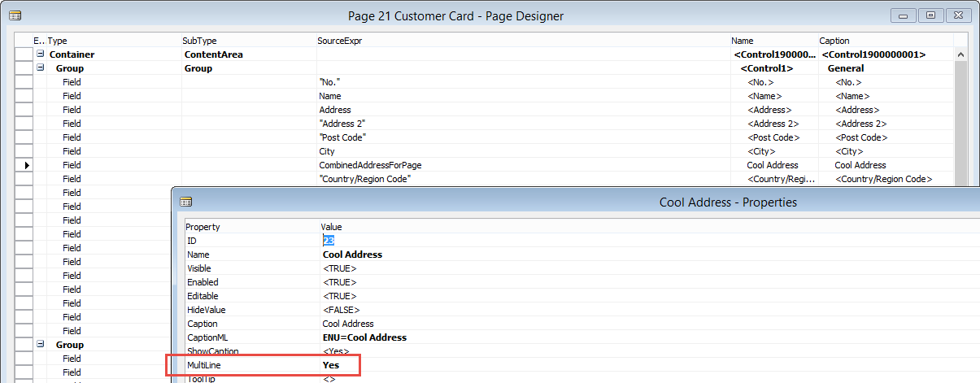980x383 pixels.
Task: Select the HideValue property value <FALSE>
Action: coord(342,310)
